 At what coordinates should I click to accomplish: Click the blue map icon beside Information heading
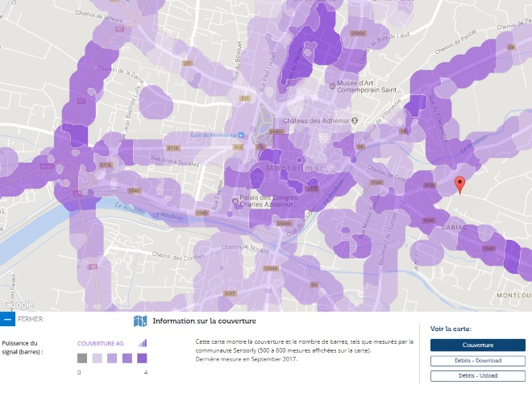(x=139, y=321)
